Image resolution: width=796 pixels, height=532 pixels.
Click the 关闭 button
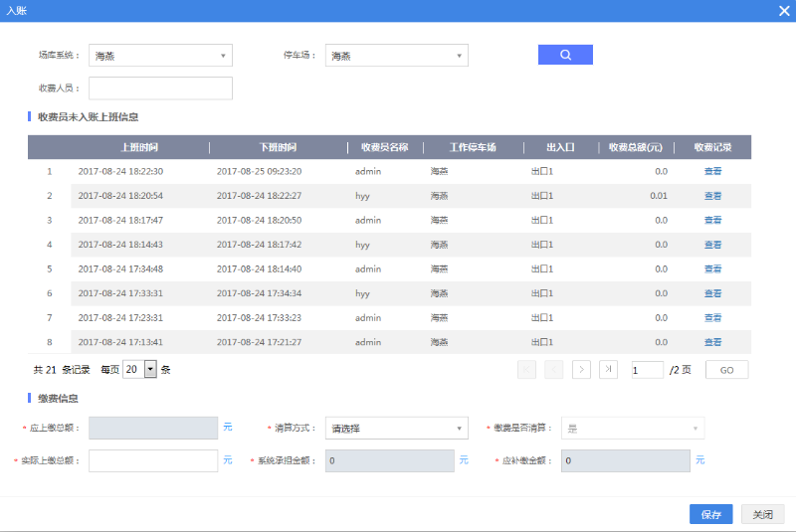[762, 514]
